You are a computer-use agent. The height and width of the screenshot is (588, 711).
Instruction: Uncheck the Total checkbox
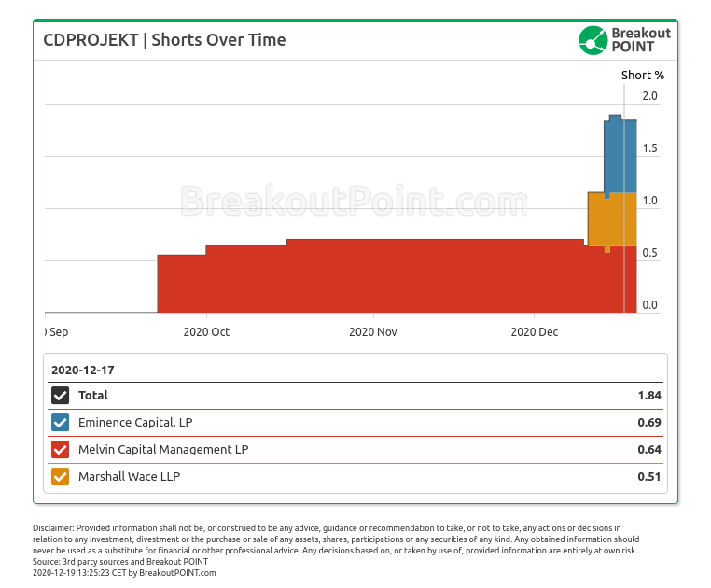(61, 395)
